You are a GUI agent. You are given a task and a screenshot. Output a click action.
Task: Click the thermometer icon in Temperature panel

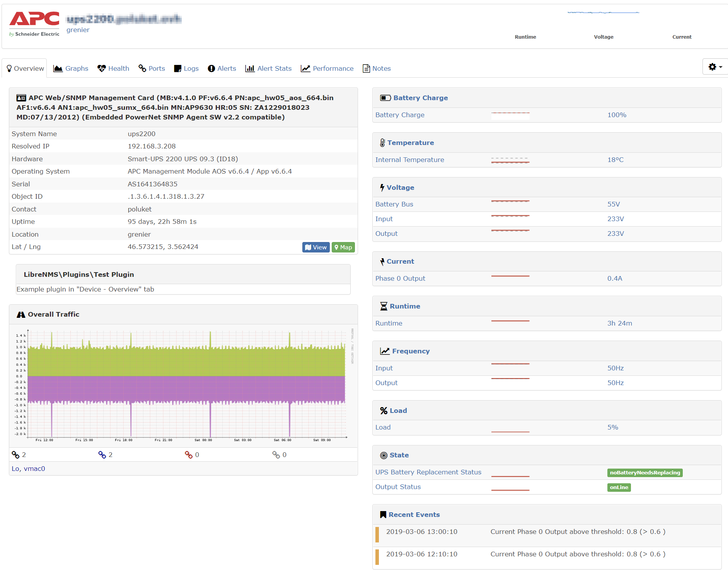pos(382,143)
